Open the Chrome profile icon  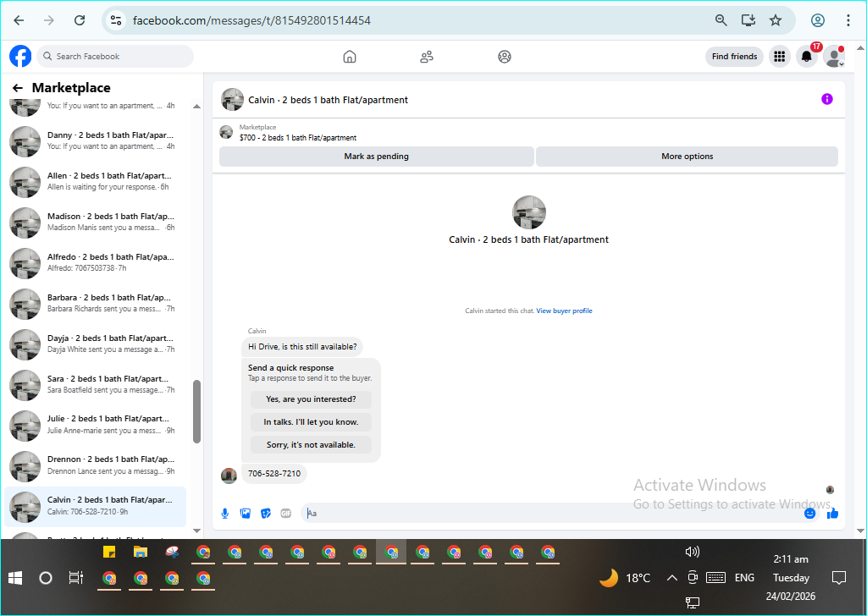coord(818,20)
